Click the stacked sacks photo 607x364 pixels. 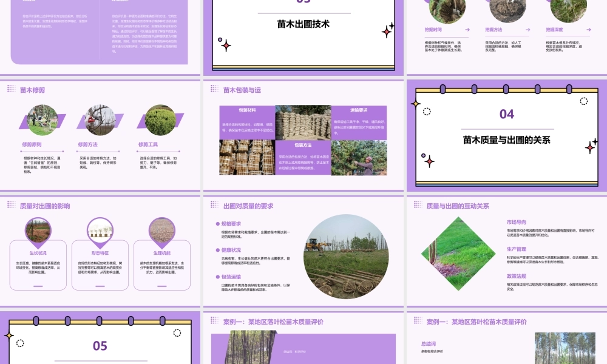click(303, 122)
